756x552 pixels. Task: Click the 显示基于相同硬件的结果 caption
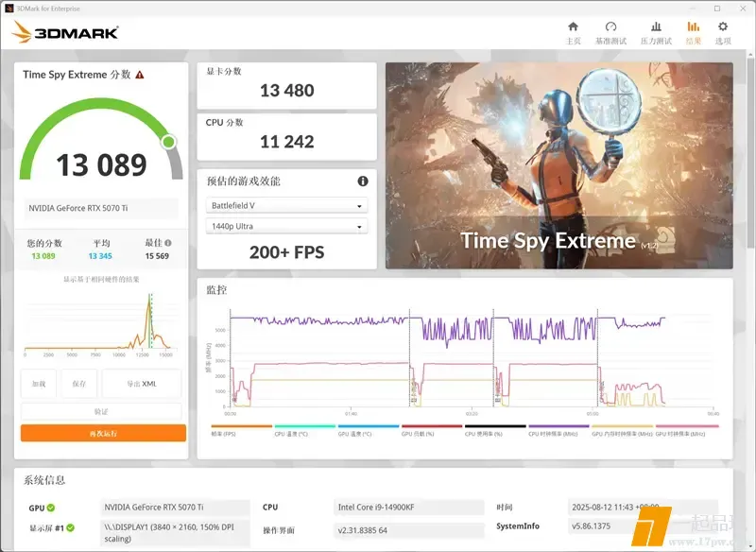[x=101, y=279]
